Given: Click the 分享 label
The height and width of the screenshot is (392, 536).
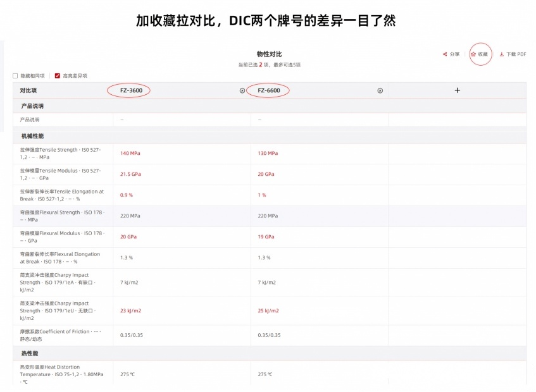Looking at the screenshot, I should (454, 54).
